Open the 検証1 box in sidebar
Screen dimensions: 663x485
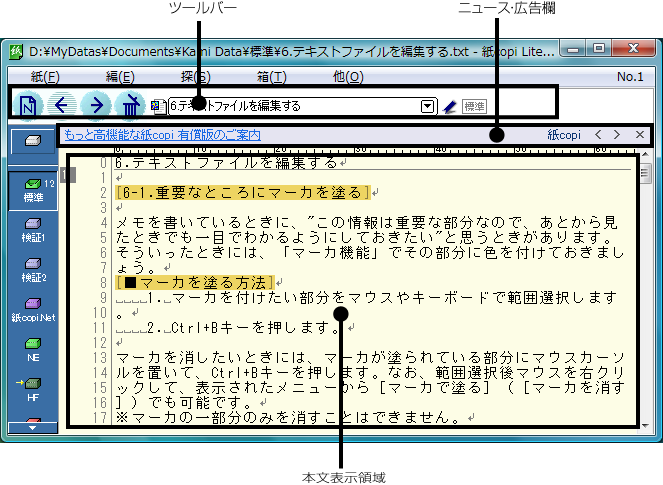(x=33, y=230)
